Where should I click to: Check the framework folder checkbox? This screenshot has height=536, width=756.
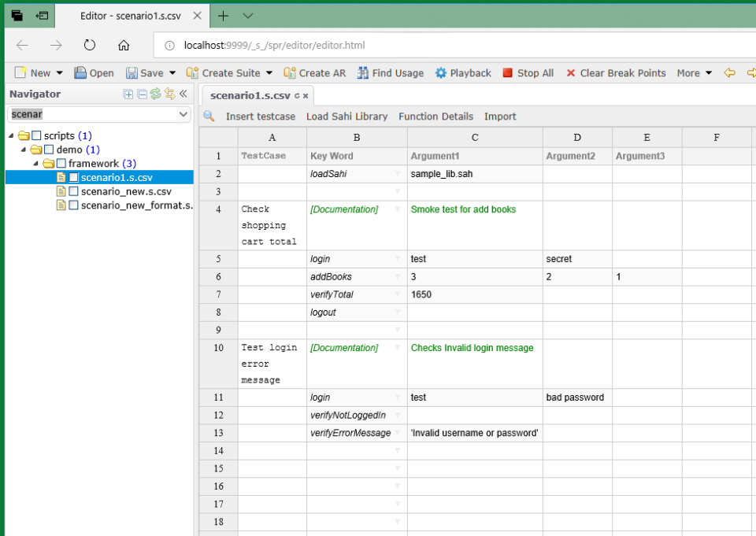point(61,163)
